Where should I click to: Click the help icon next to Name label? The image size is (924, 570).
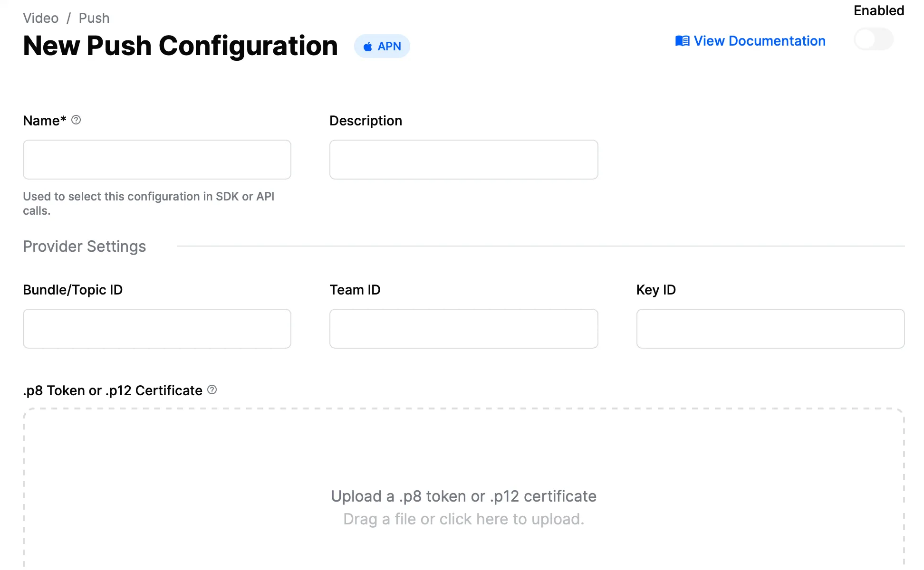(x=76, y=120)
